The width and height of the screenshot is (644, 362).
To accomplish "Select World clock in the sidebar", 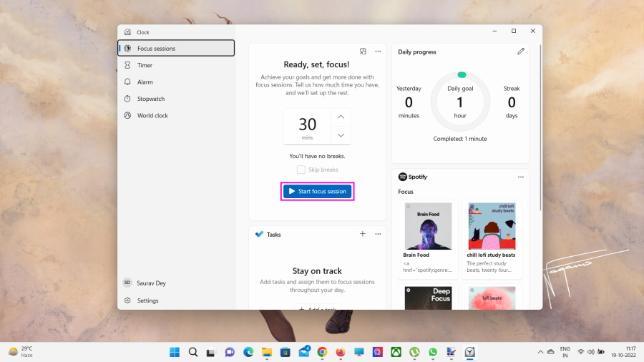I will (x=152, y=115).
